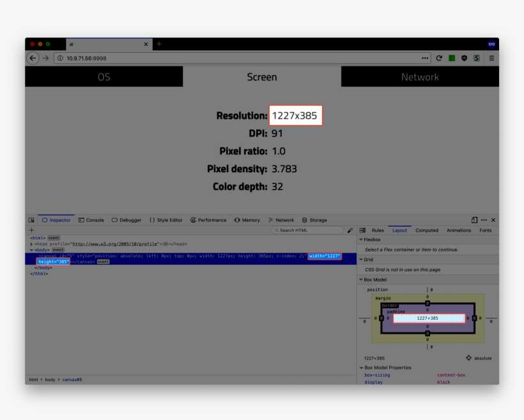Activate the element picker icon in DevTools

[x=31, y=220]
